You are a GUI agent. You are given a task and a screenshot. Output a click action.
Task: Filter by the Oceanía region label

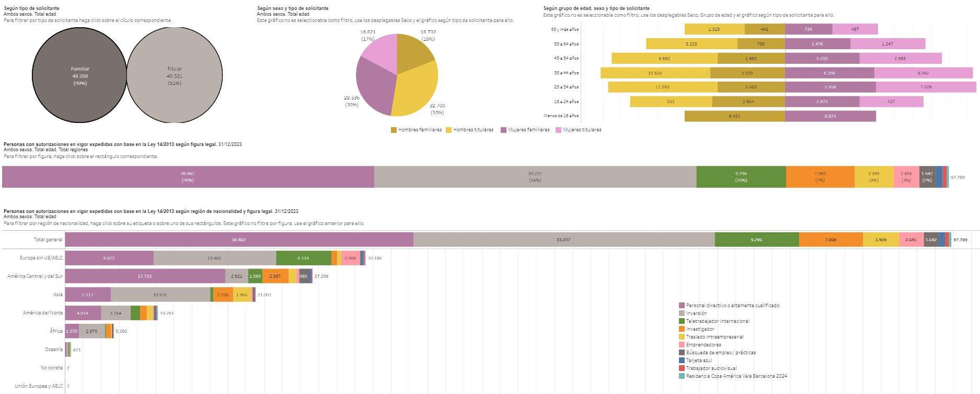tap(54, 350)
